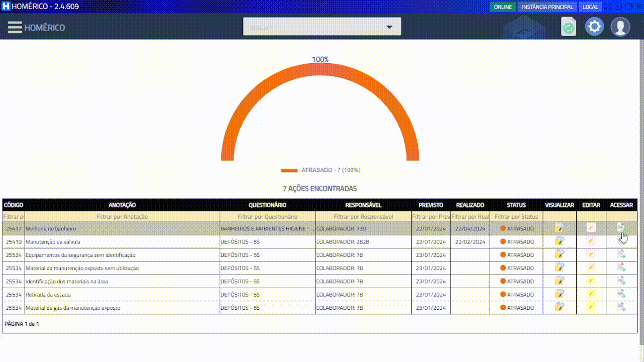Toggle the LOCAL mode button
The image size is (644, 362).
pos(590,7)
